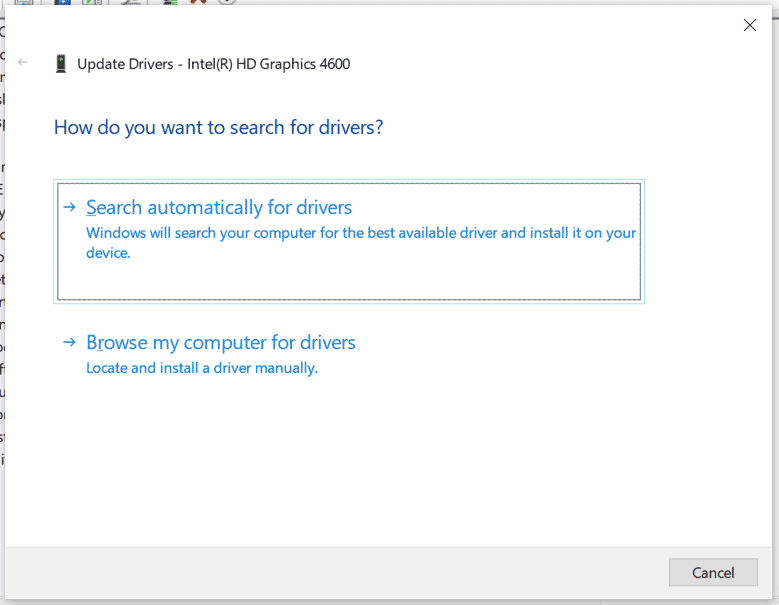Choose Browse my computer for drivers
Image resolution: width=779 pixels, height=605 pixels.
pyautogui.click(x=221, y=343)
